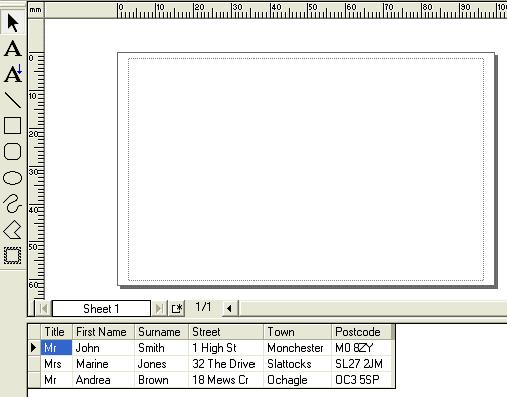Select the Sheet 1 tab
This screenshot has width=507, height=397.
101,309
